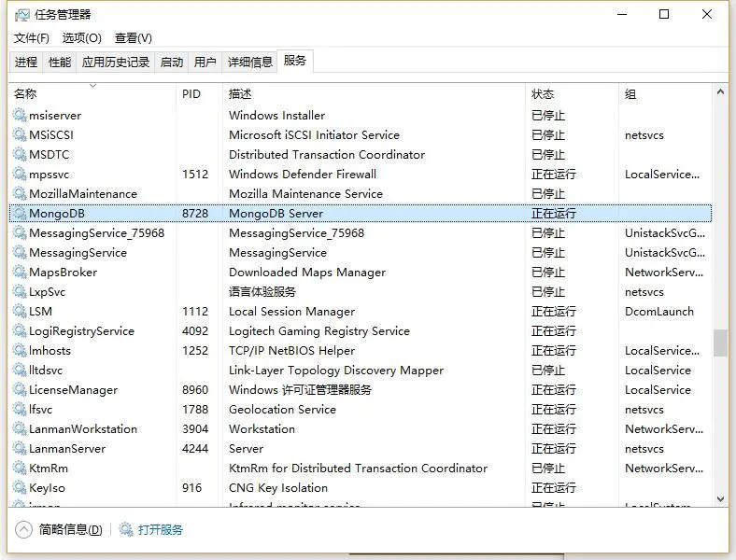
Task: Switch to the 详细信息 tab
Action: pos(249,62)
